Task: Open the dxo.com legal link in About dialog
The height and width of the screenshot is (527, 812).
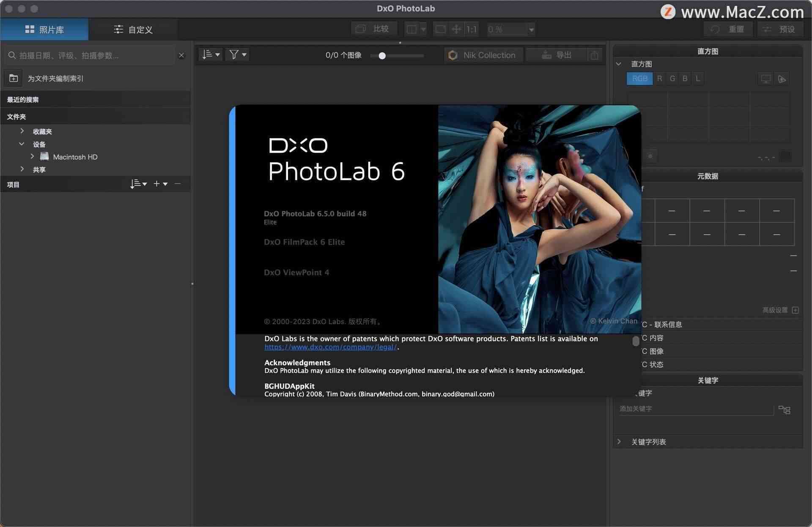Action: click(331, 347)
